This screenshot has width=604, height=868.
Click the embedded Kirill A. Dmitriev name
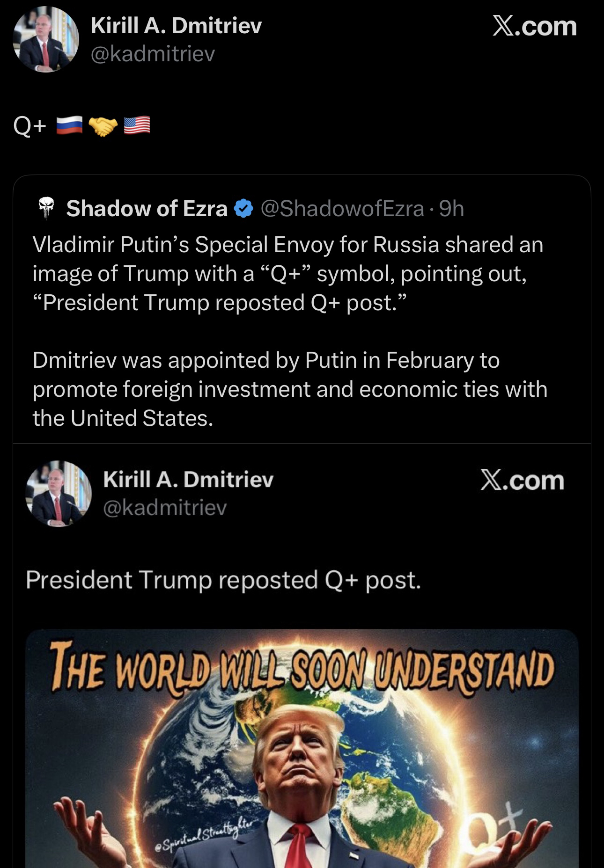click(188, 479)
